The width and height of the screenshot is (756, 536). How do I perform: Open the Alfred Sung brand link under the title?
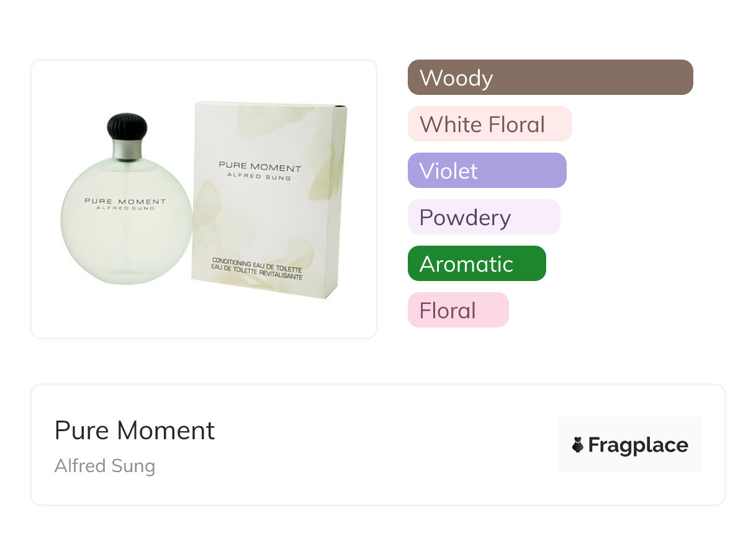click(x=105, y=466)
